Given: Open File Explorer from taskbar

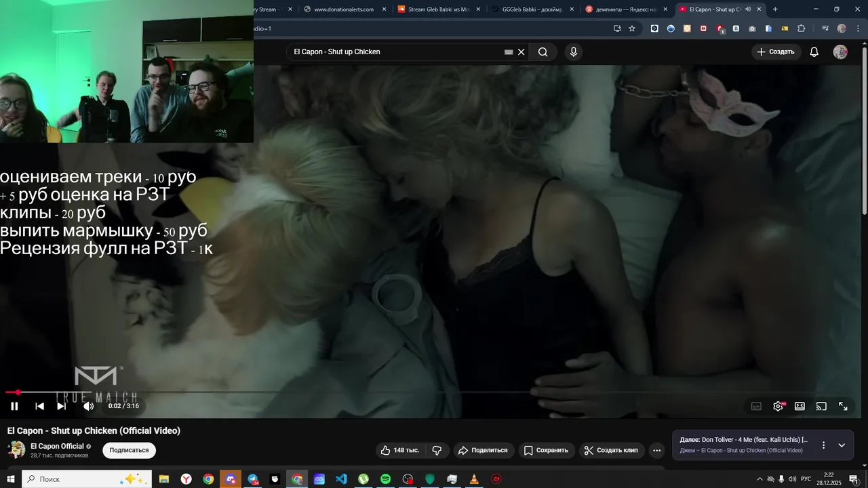Looking at the screenshot, I should pos(164,479).
